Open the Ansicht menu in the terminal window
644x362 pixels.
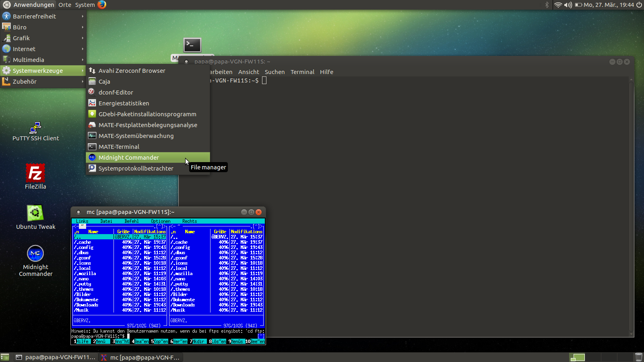(248, 72)
